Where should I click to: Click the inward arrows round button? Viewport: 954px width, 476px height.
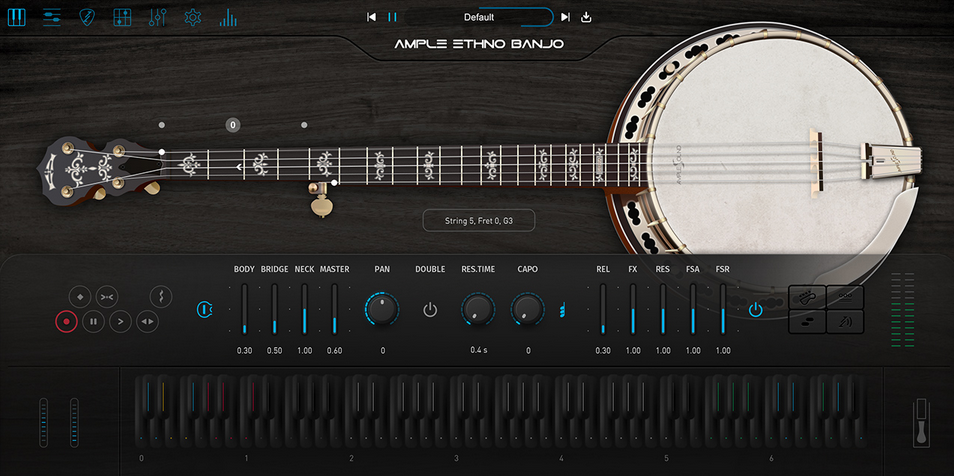click(x=107, y=297)
